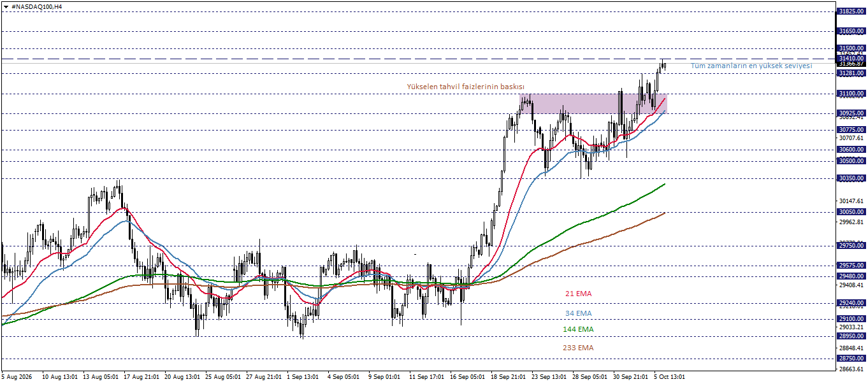Viewport: 868px width, 384px height.
Task: Click the 29408.41 price scale value
Action: tap(851, 285)
